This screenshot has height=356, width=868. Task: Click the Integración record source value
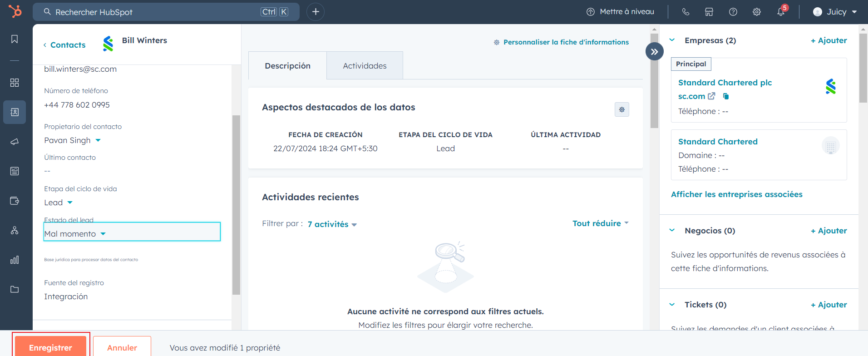pyautogui.click(x=66, y=297)
